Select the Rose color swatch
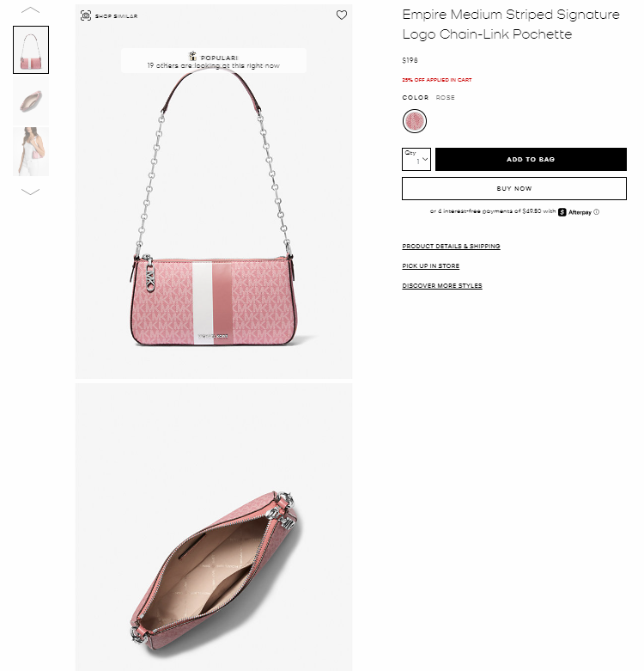The width and height of the screenshot is (644, 671). click(x=415, y=121)
